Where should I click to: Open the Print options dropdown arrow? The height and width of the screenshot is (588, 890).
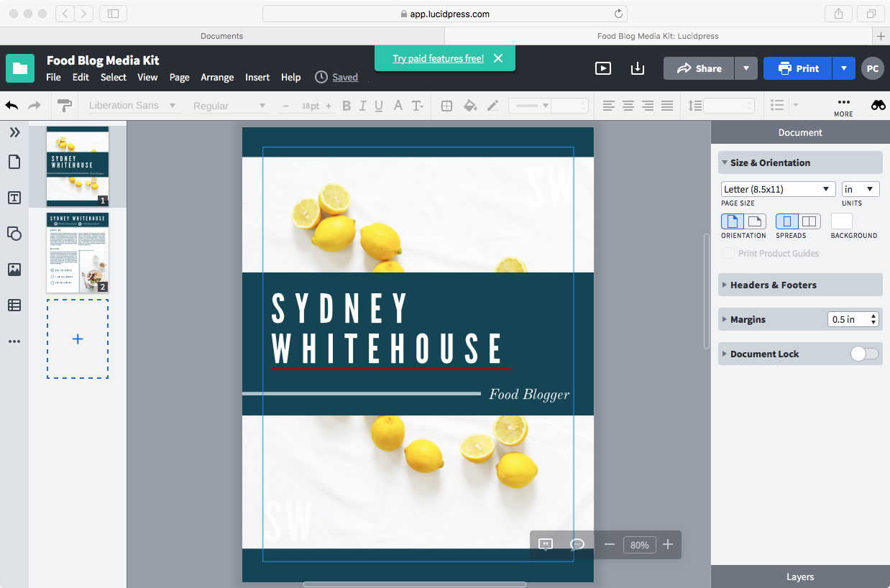click(844, 68)
